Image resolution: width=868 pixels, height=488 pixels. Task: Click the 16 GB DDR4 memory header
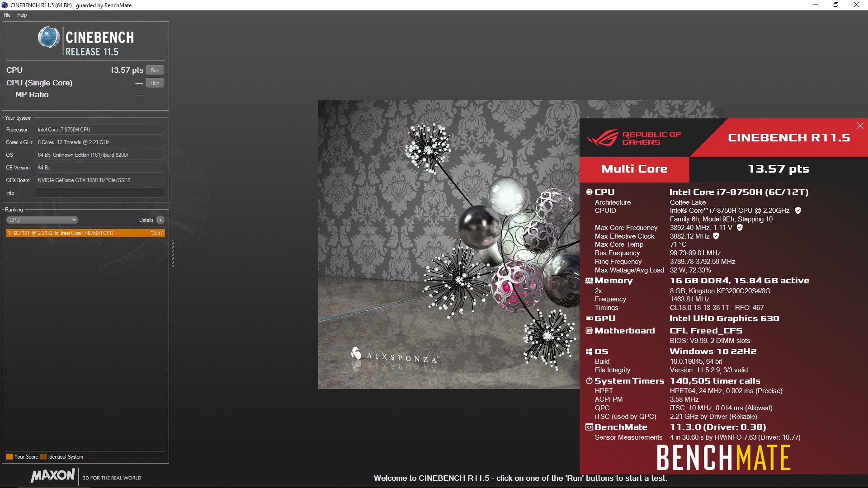coord(739,281)
